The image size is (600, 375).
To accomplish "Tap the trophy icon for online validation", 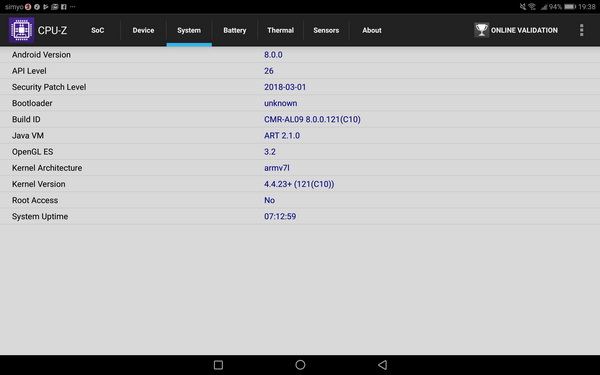I will point(481,30).
